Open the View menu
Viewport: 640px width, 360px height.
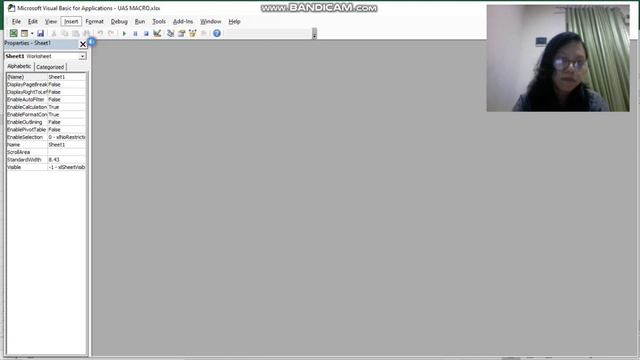click(x=51, y=22)
